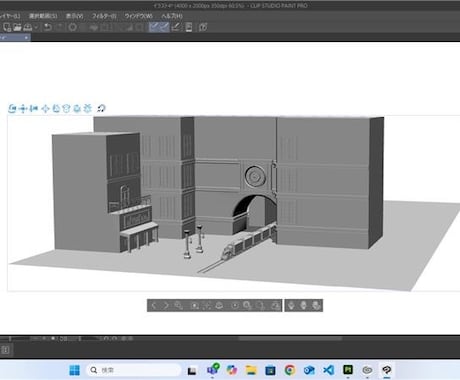This screenshot has width=460, height=380.
Task: Click the eighth icon in object launcher
Action: 247,305
